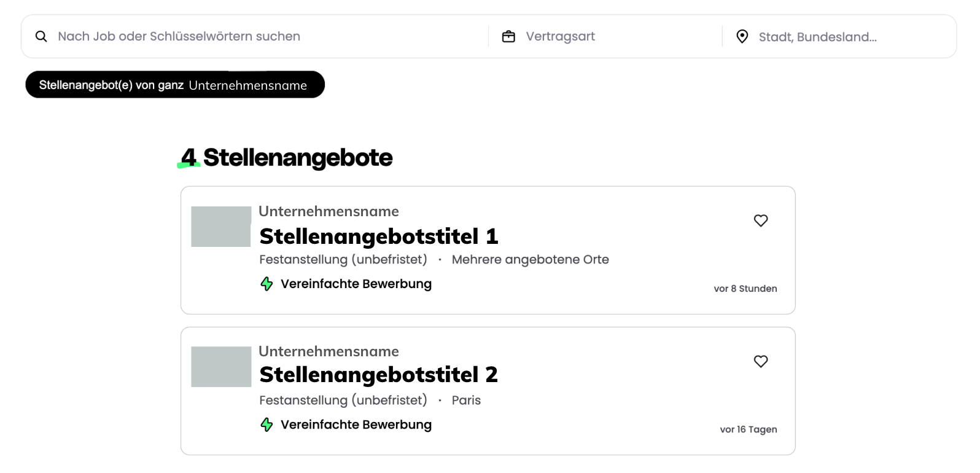Click the location pin icon
Viewport: 980px width, 473px height.
pyautogui.click(x=742, y=37)
